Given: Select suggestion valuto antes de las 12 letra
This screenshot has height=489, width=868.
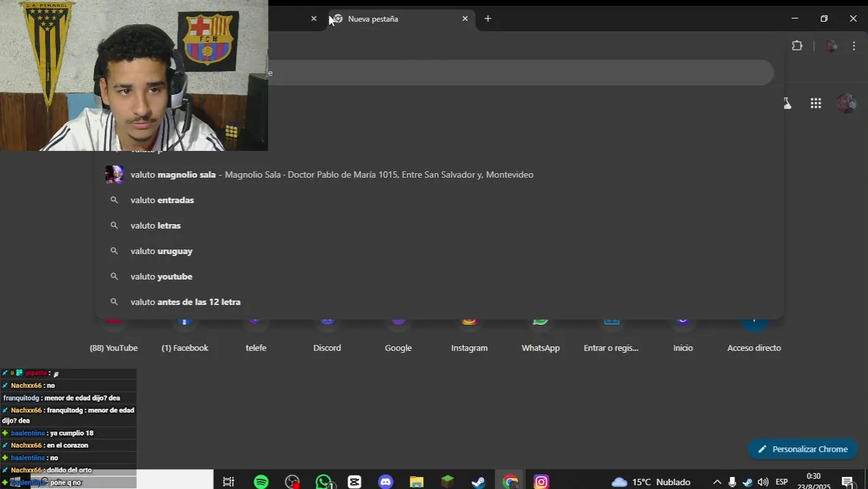Looking at the screenshot, I should [x=439, y=302].
